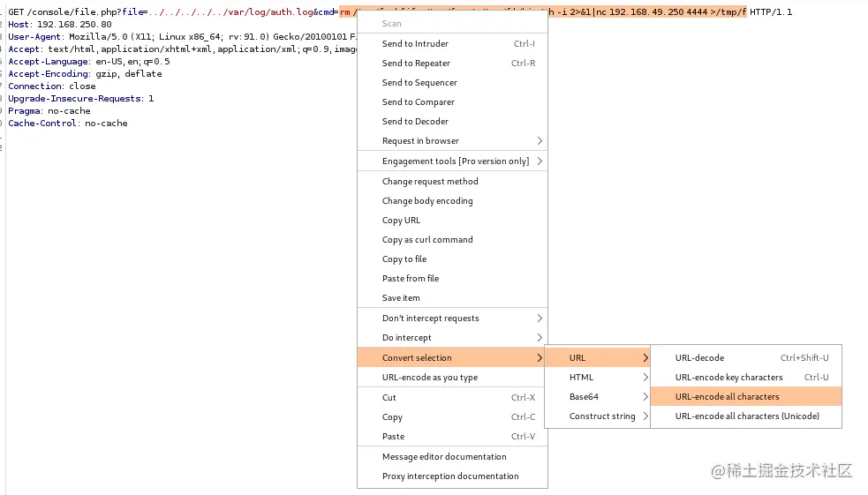The width and height of the screenshot is (868, 495).
Task: Choose Copy URL menu entry
Action: click(x=452, y=220)
